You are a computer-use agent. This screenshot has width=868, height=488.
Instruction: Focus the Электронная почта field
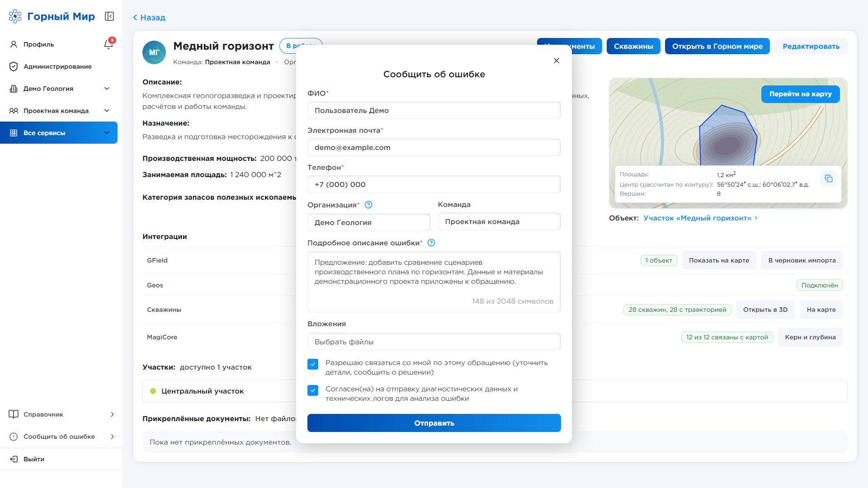[434, 147]
